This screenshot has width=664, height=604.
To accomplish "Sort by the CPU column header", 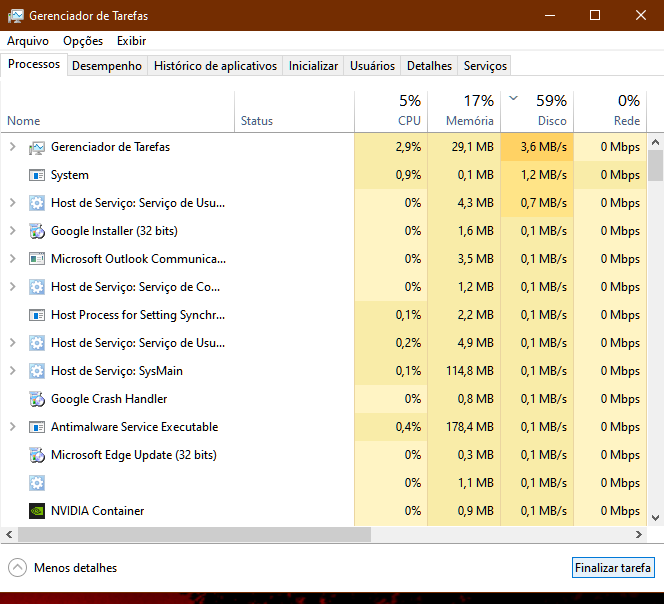I will click(x=391, y=111).
